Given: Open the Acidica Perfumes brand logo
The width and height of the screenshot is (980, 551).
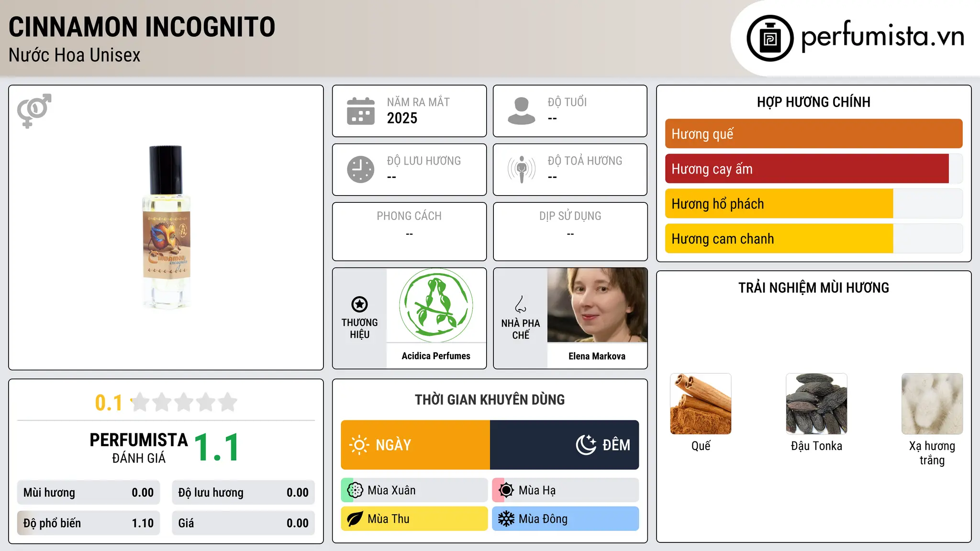Looking at the screenshot, I should click(436, 305).
